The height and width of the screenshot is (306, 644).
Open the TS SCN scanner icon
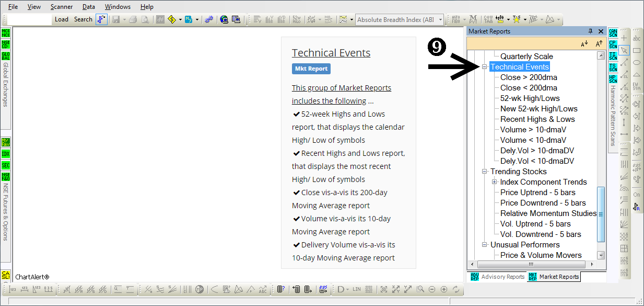pyautogui.click(x=613, y=67)
